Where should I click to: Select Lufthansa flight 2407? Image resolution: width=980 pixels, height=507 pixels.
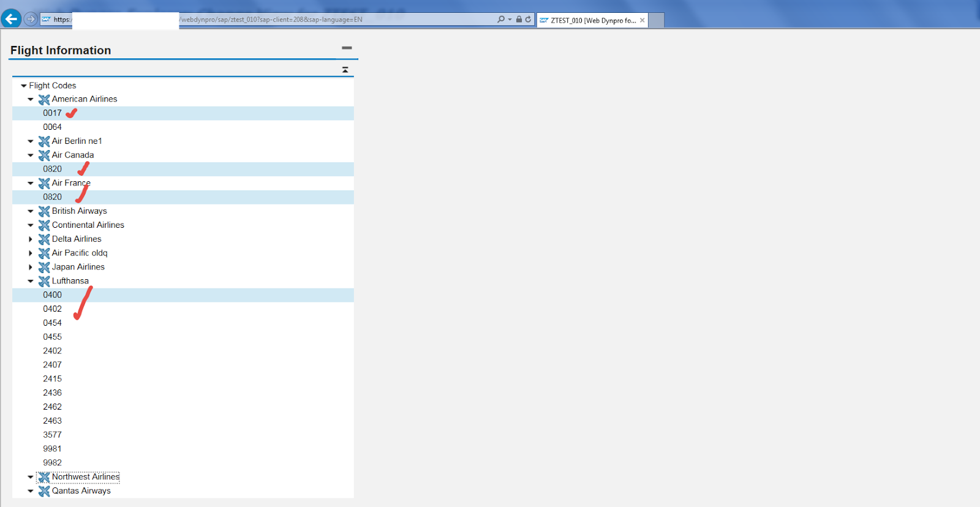183,365
